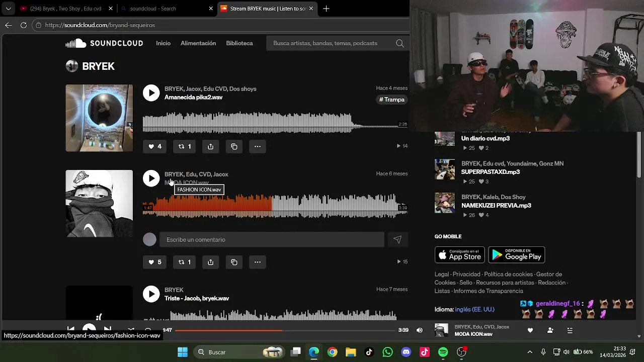This screenshot has height=362, width=644.
Task: Open the Legal footer link
Action: point(442,275)
